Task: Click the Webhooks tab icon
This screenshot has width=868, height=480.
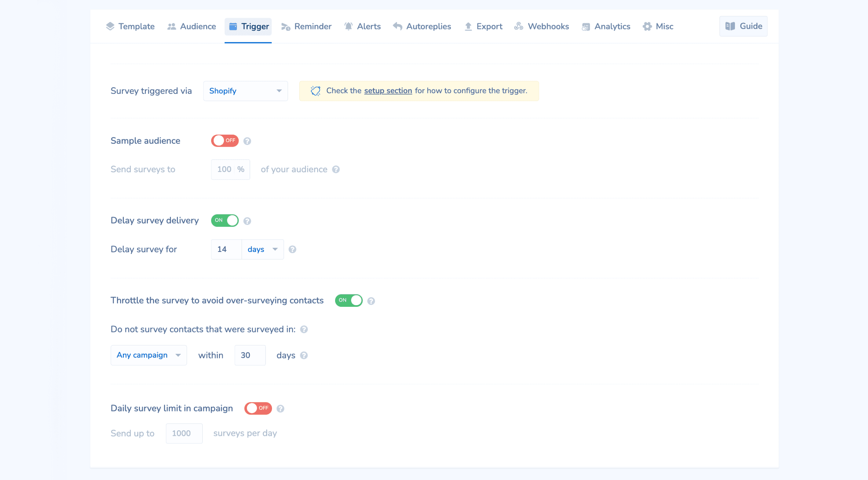Action: point(519,26)
